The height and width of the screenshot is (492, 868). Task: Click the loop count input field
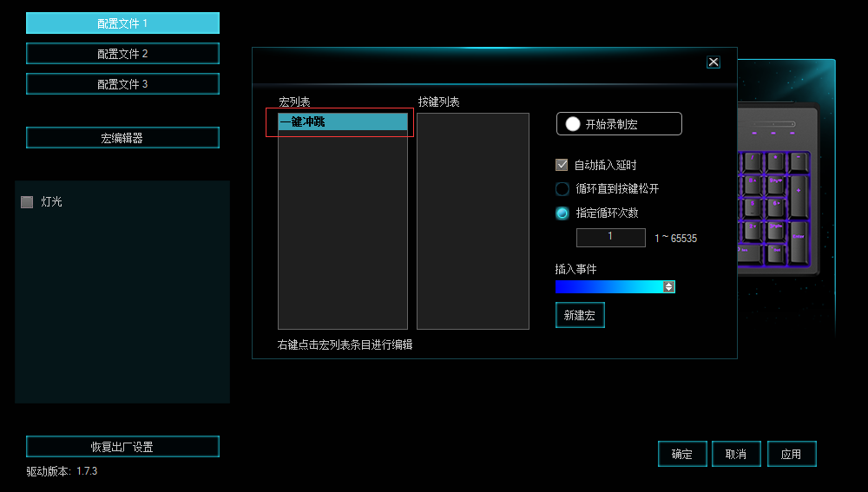point(610,238)
